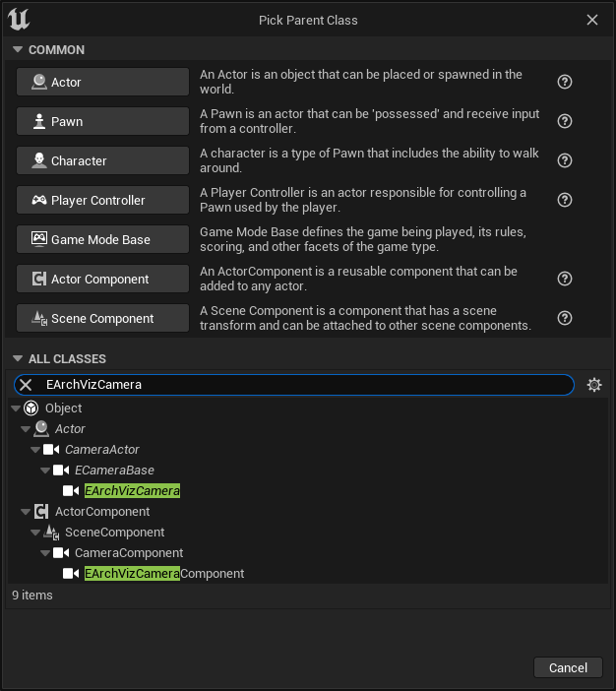This screenshot has height=691, width=616.
Task: Collapse the CameraActor tree node
Action: tap(35, 450)
